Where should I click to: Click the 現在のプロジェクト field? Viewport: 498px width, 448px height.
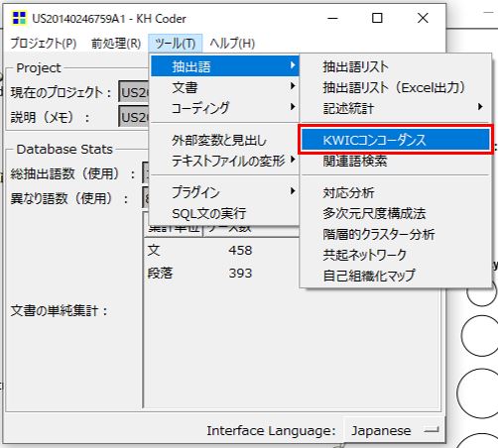(x=134, y=91)
